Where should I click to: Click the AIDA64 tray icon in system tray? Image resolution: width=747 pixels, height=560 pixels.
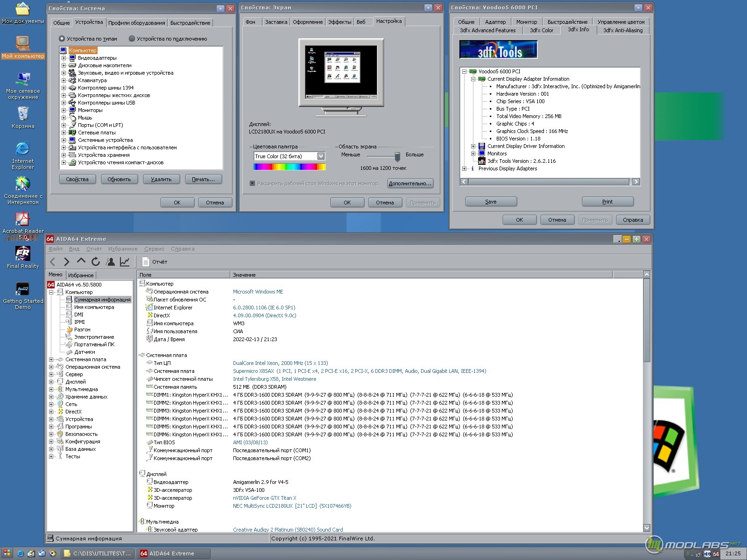716,554
